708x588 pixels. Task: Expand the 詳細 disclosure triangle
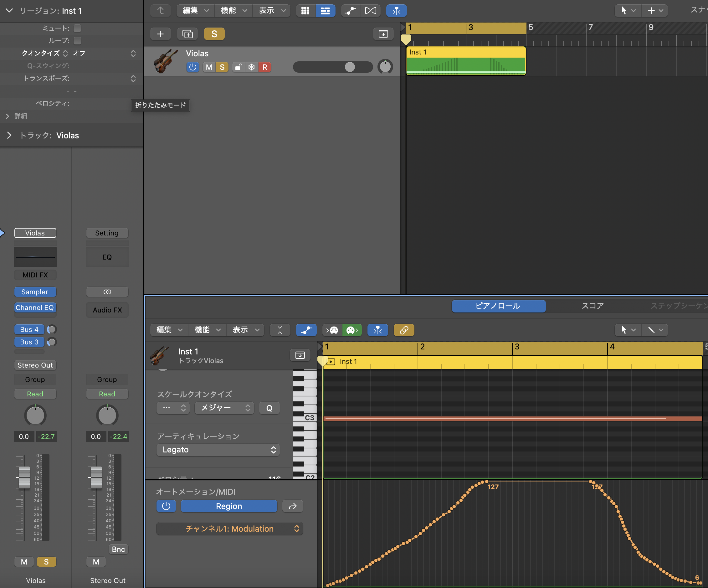tap(8, 116)
